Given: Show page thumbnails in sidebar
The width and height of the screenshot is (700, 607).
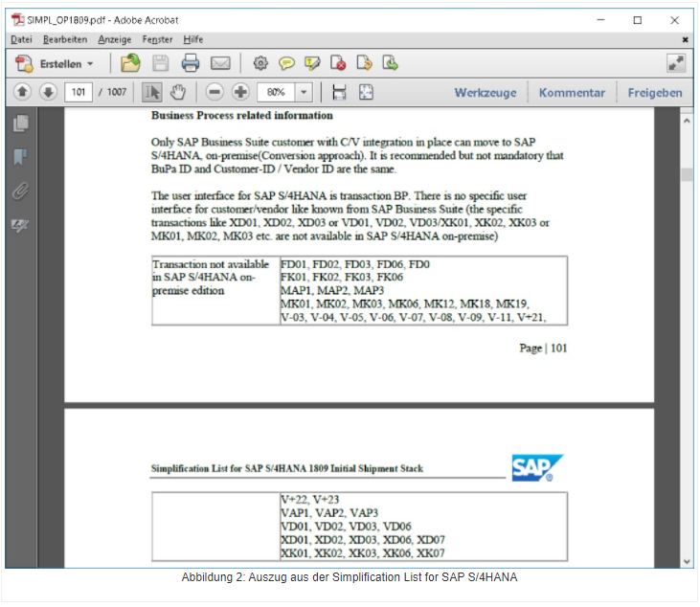Looking at the screenshot, I should coord(21,124).
